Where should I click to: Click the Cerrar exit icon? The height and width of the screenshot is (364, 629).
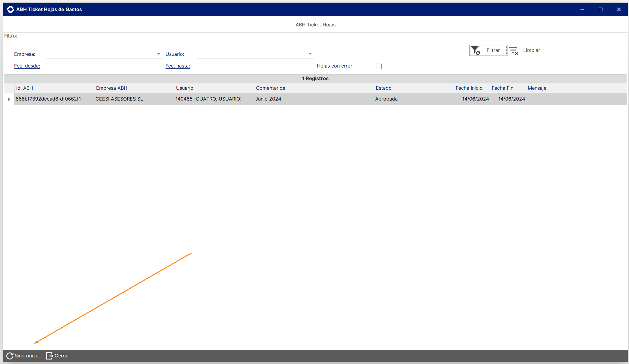(50, 356)
